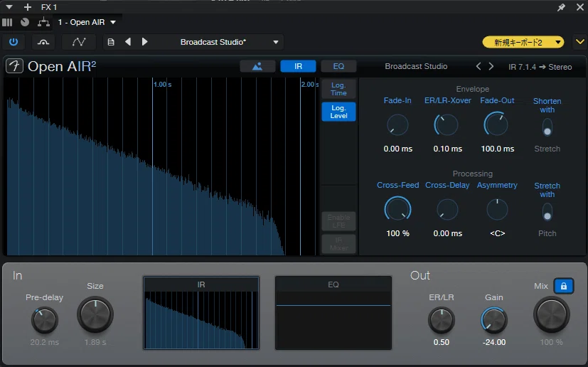Pin the FX window

tap(561, 8)
